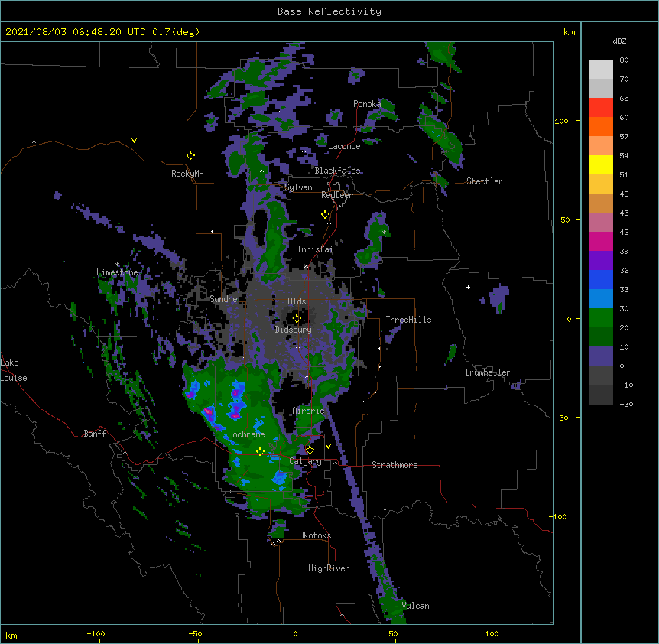Screen dimensions: 659x644
Task: Click the yellow diamond marker above Calgary label
Action: coord(310,450)
